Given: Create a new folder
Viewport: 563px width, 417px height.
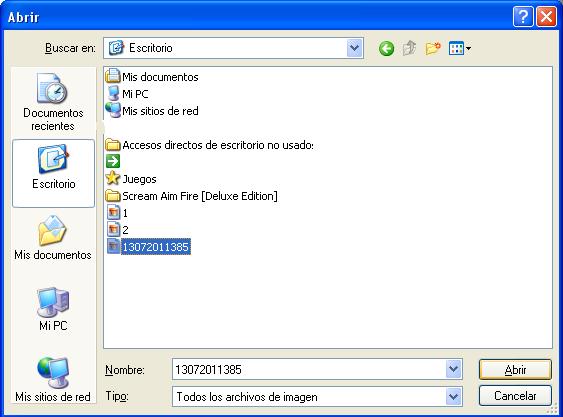Looking at the screenshot, I should [x=433, y=48].
